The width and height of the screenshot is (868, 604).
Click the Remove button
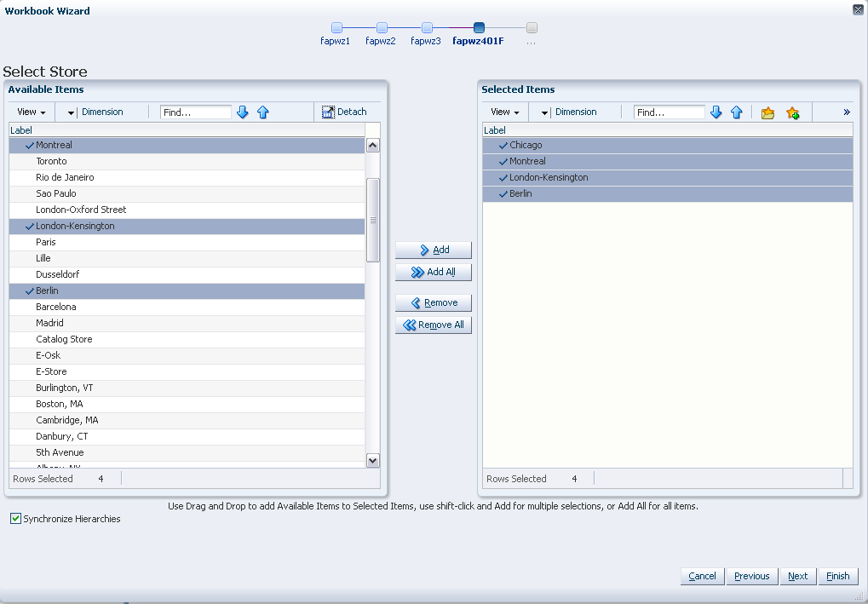[x=434, y=302]
